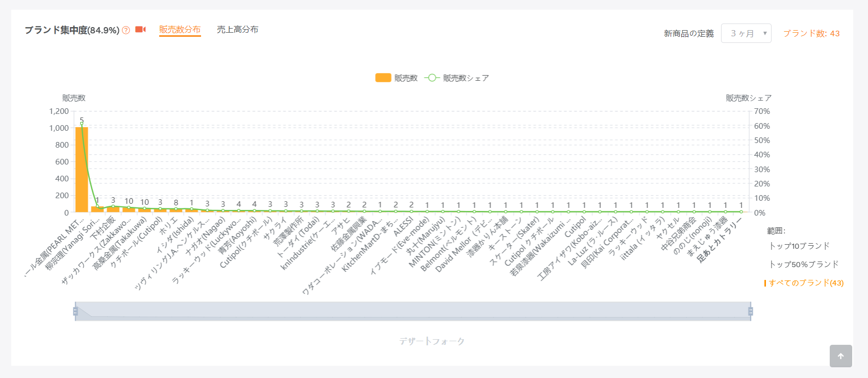Open the 新商品の定義 3ヶ月 dropdown
This screenshot has width=868, height=378.
coord(746,33)
